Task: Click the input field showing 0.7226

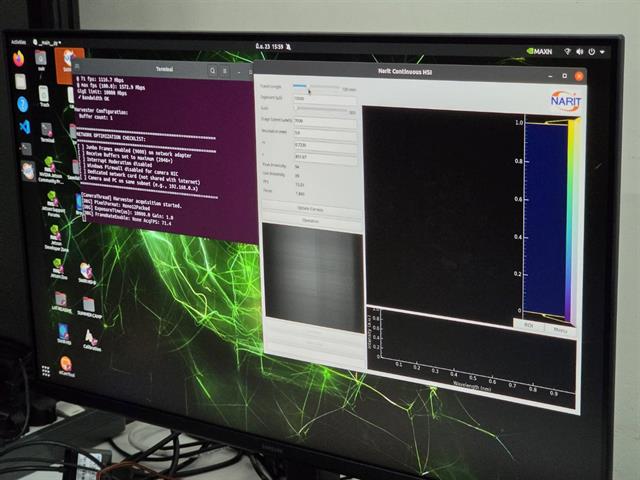Action: (325, 145)
